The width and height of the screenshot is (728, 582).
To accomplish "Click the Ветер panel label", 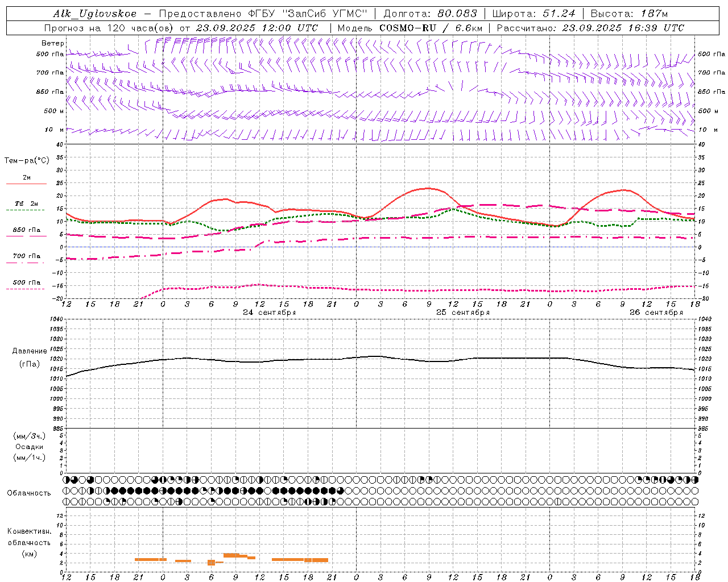I will [53, 43].
